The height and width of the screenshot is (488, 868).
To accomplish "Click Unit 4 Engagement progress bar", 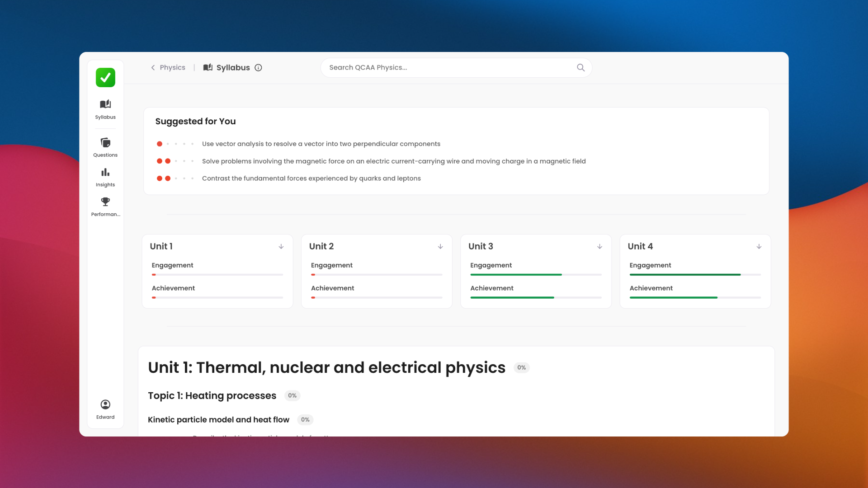I will (x=695, y=275).
